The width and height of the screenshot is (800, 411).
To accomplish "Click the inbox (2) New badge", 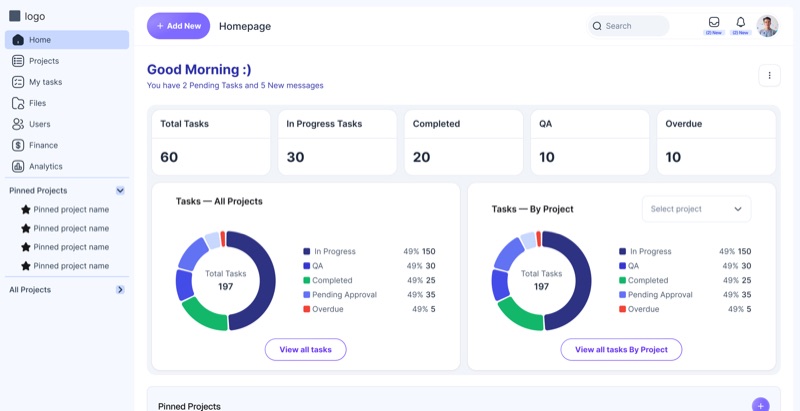I will (x=714, y=33).
